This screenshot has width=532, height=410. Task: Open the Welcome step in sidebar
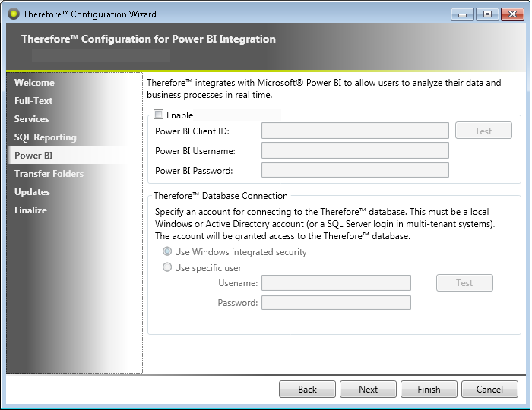click(x=34, y=83)
